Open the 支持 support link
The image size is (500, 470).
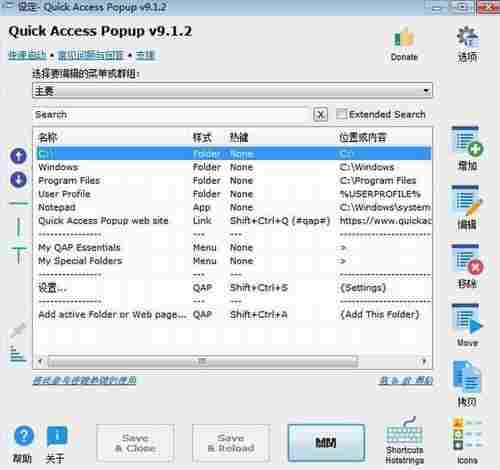click(145, 55)
